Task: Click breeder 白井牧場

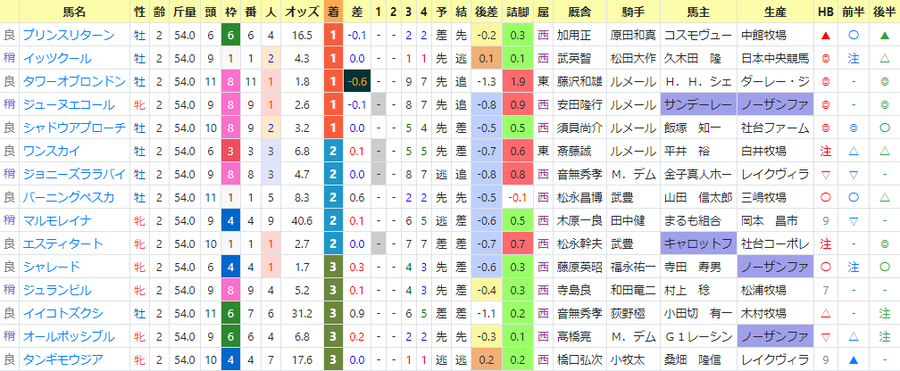Action: click(764, 151)
